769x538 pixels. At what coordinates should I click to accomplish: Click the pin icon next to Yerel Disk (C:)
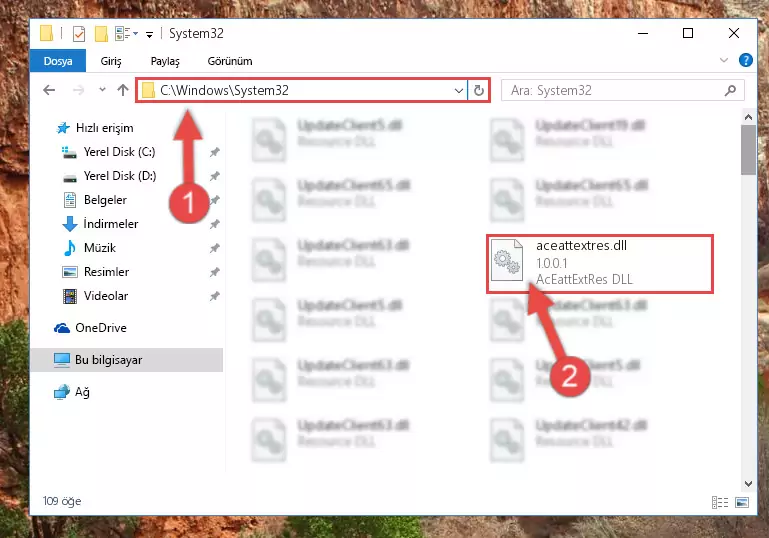(214, 152)
